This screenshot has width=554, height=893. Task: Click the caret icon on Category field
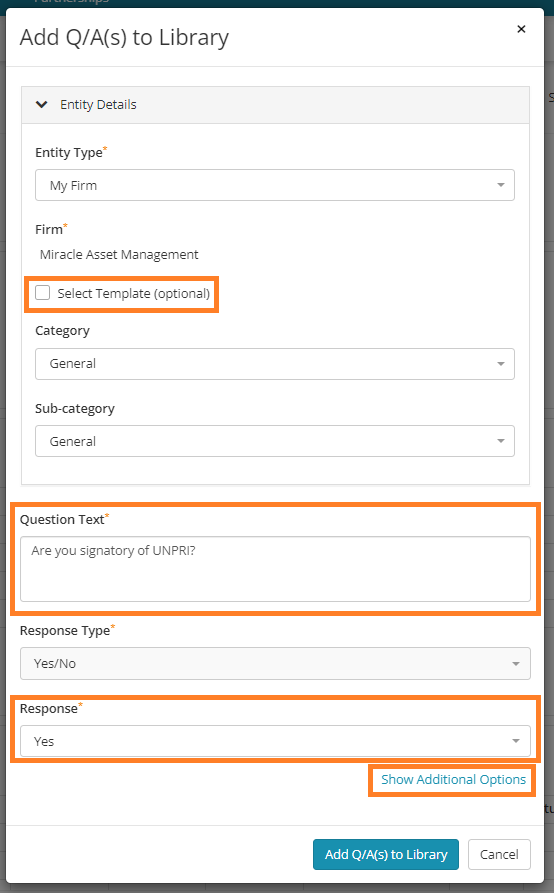click(x=500, y=364)
